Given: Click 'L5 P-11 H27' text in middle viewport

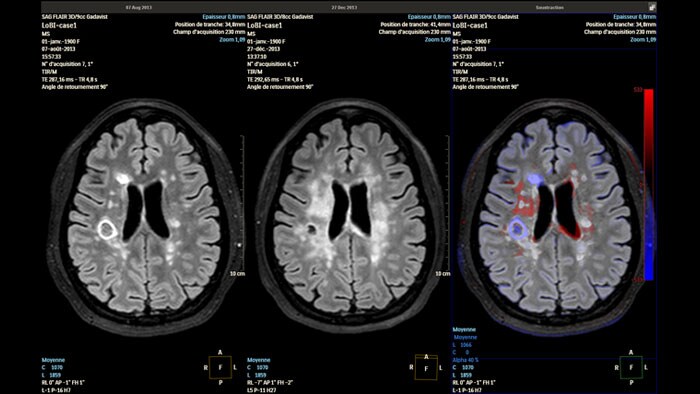Looking at the screenshot, I should point(262,390).
